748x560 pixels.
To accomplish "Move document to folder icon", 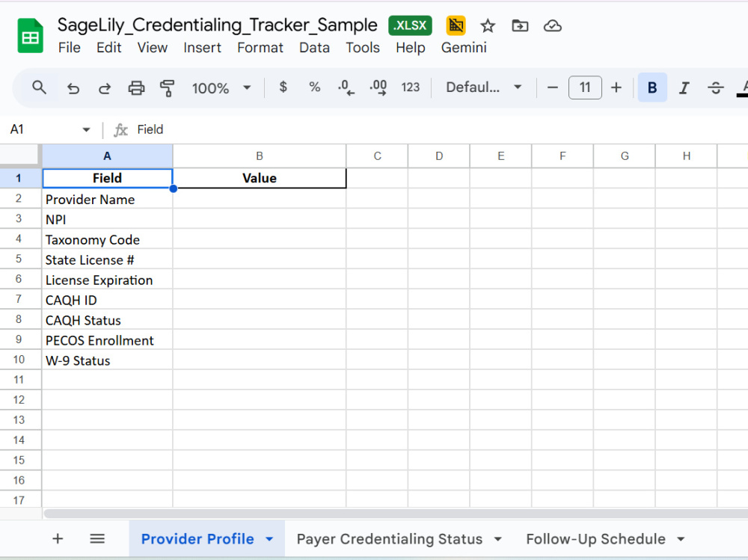I will coord(520,25).
